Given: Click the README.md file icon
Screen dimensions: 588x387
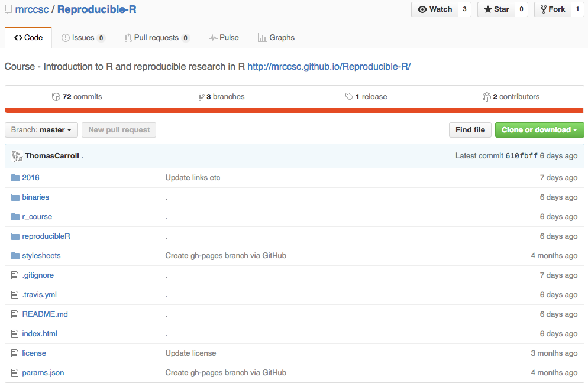Looking at the screenshot, I should coord(15,314).
